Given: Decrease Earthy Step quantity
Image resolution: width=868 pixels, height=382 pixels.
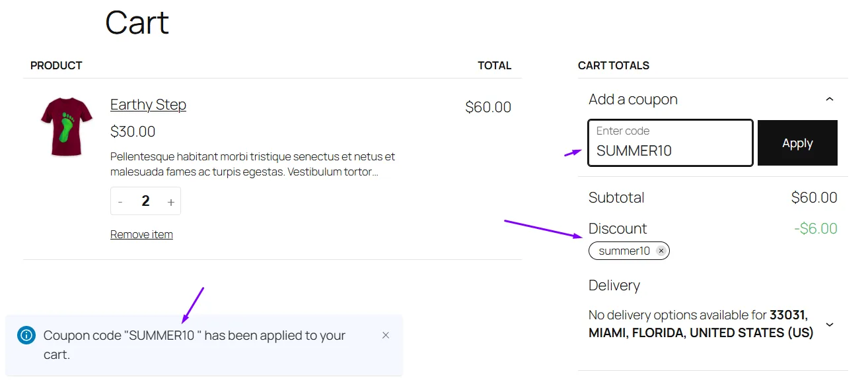Looking at the screenshot, I should 120,202.
